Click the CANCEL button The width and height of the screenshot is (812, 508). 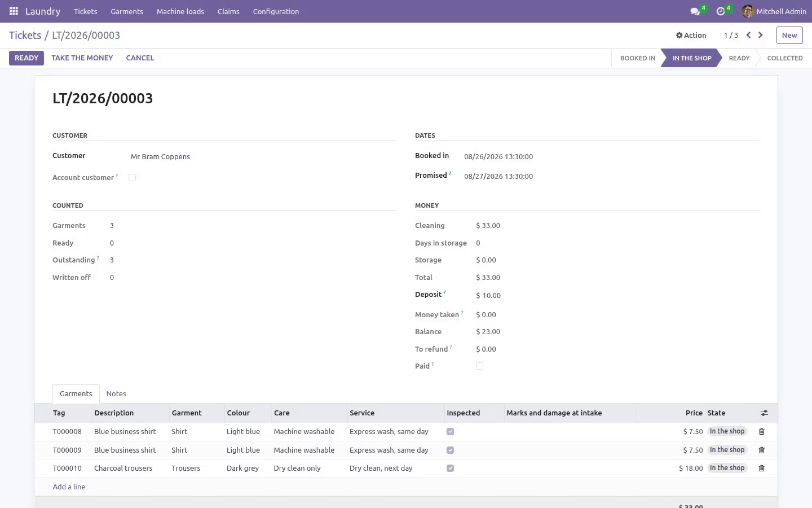[140, 58]
